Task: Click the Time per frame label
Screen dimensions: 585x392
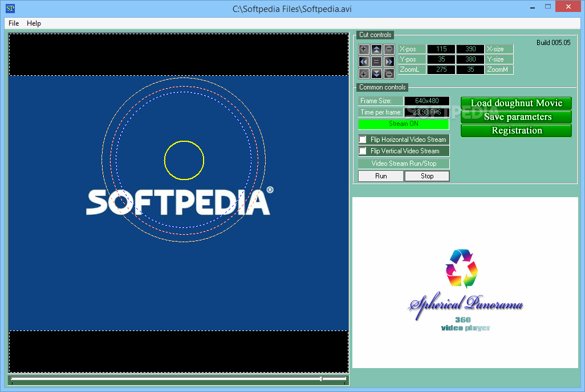Action: pyautogui.click(x=380, y=112)
